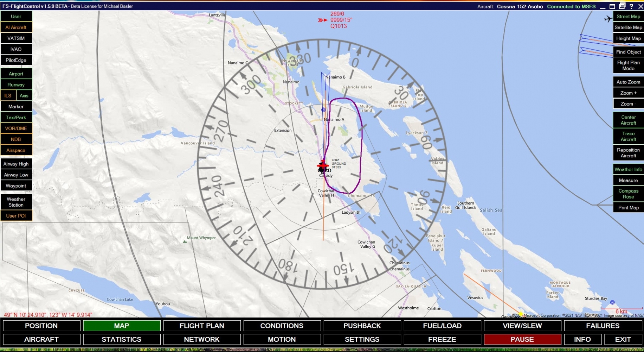644x352 pixels.
Task: Toggle ILS layer display
Action: (8, 96)
